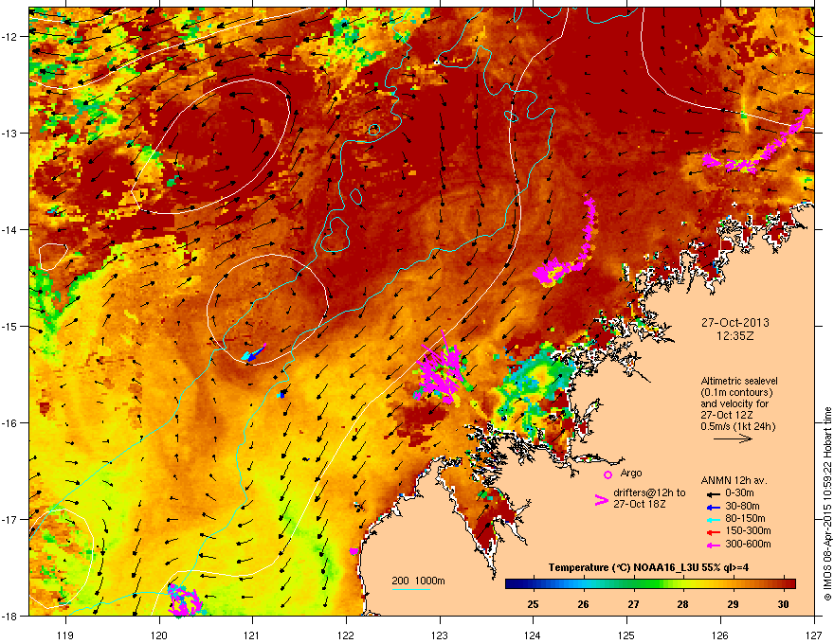
Task: Click the '121' longitude axis label
Action: coord(252,635)
